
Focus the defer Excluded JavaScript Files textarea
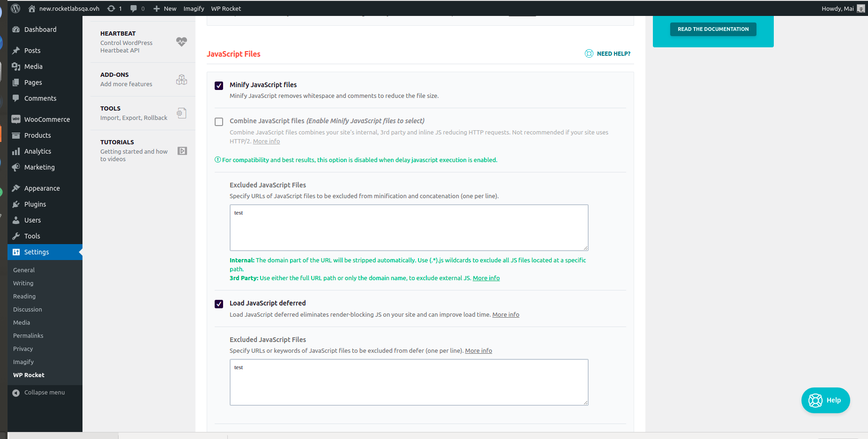coord(409,382)
